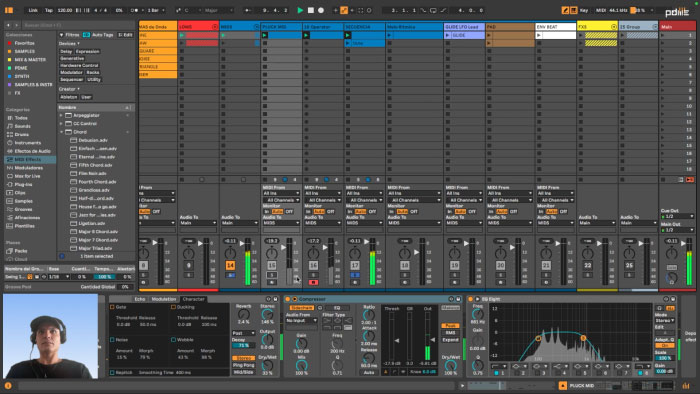The height and width of the screenshot is (394, 700).
Task: Click the red arm button on track 16
Action: click(313, 282)
